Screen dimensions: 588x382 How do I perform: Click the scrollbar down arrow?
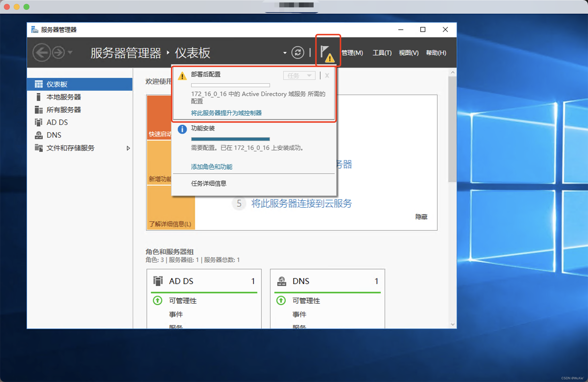452,324
